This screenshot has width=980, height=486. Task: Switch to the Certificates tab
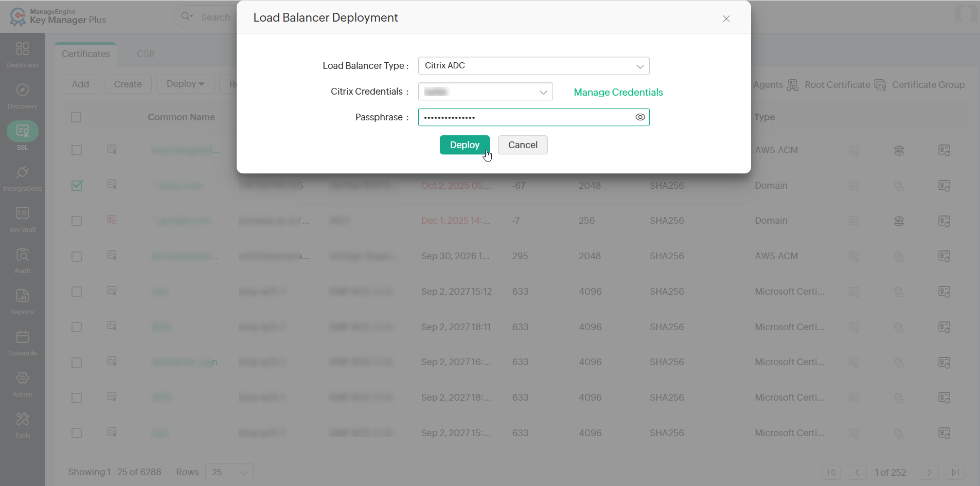click(86, 54)
